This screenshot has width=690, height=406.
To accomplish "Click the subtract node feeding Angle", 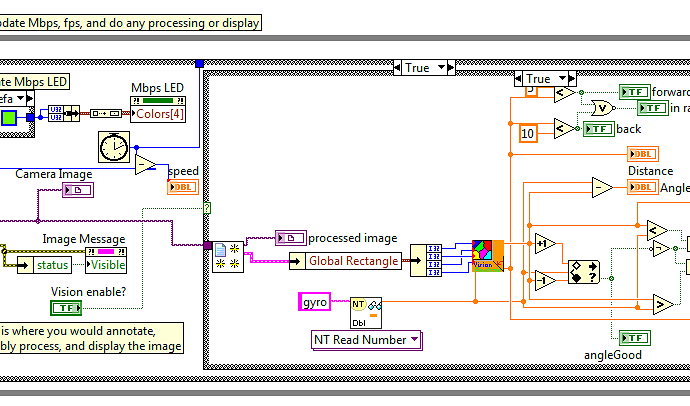I will tap(602, 187).
